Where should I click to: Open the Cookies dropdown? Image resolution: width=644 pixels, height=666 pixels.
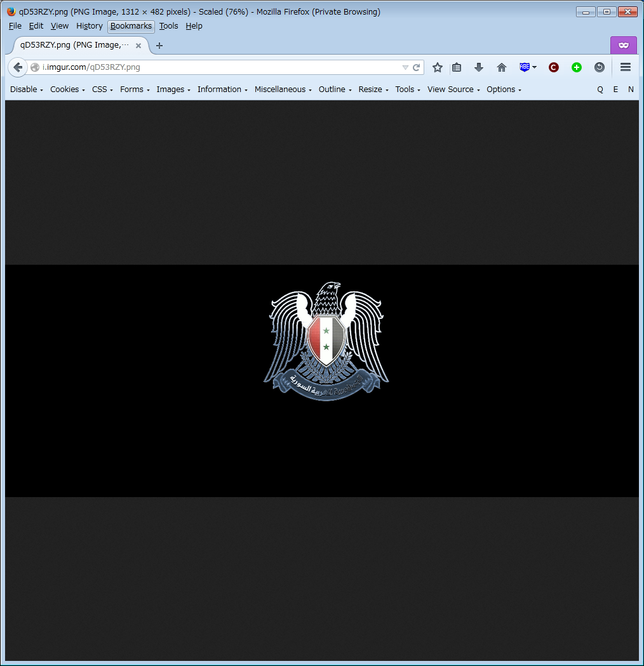pos(67,89)
